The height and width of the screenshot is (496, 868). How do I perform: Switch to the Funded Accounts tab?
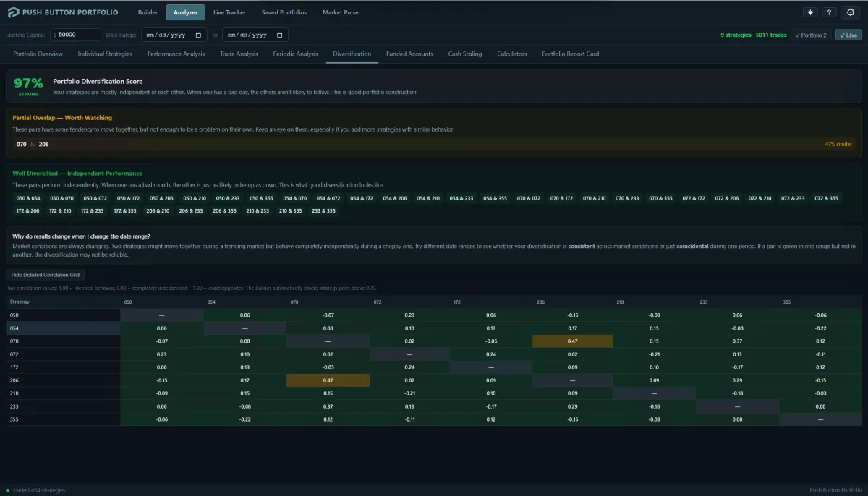(409, 54)
